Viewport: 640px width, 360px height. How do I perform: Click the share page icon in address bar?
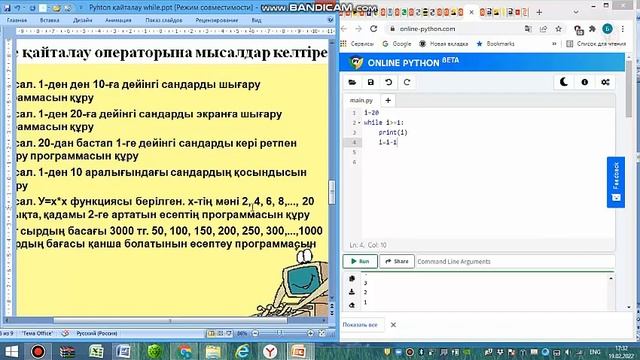(x=543, y=29)
